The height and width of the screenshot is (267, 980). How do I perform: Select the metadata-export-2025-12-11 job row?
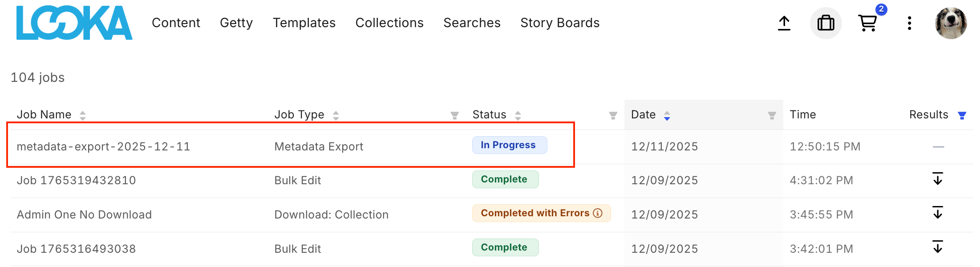103,146
